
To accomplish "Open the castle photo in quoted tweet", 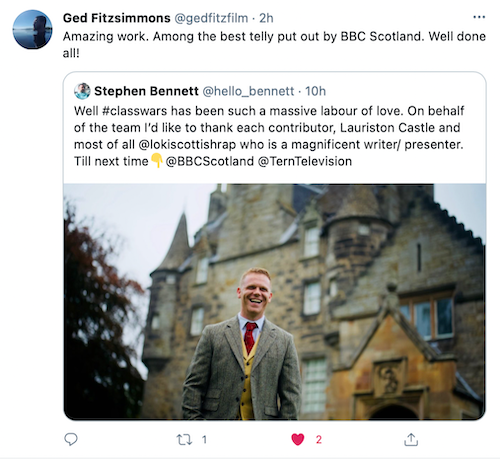I will pos(274,302).
